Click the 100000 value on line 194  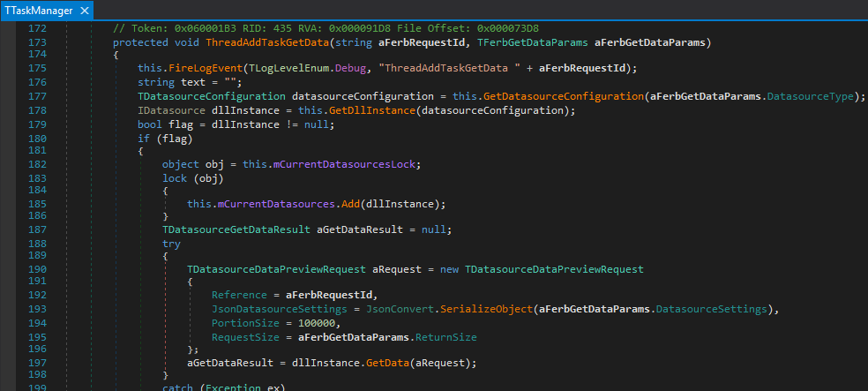tap(317, 323)
